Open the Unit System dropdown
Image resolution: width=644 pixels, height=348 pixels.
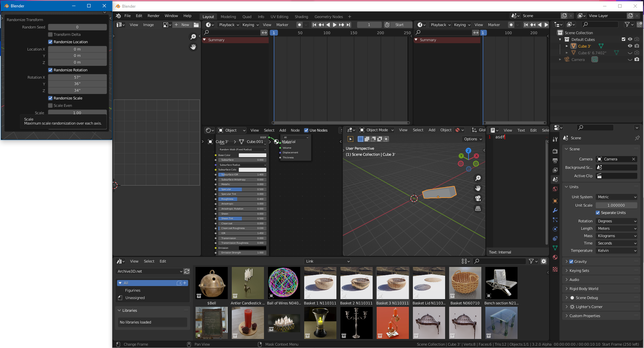coord(616,197)
